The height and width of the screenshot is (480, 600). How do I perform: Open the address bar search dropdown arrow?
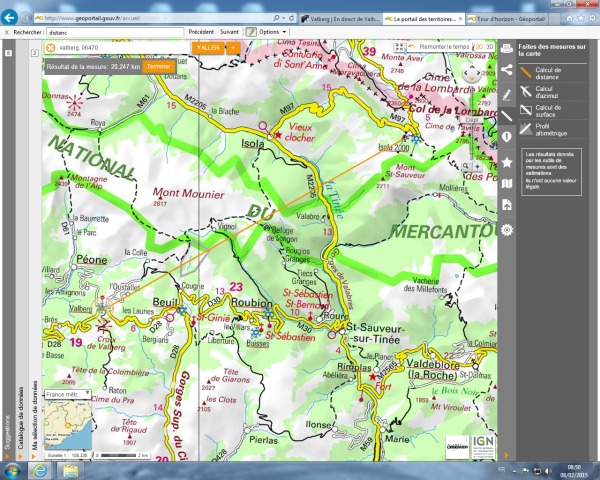284,18
